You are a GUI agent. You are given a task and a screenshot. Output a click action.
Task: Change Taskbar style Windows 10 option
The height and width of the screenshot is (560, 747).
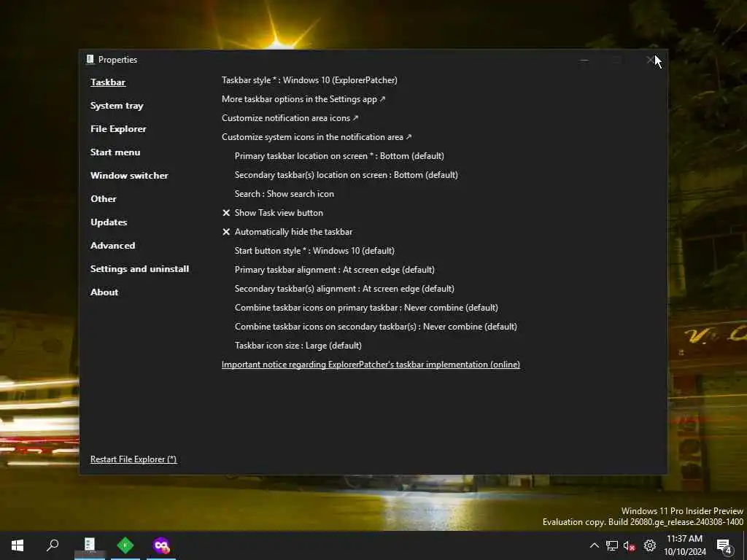click(x=309, y=80)
